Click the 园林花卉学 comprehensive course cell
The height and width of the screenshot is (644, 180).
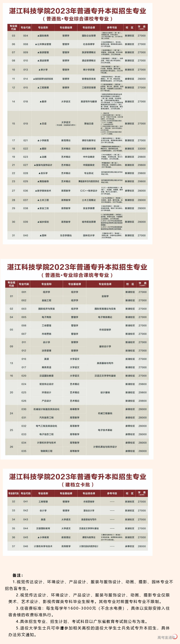tap(89, 236)
